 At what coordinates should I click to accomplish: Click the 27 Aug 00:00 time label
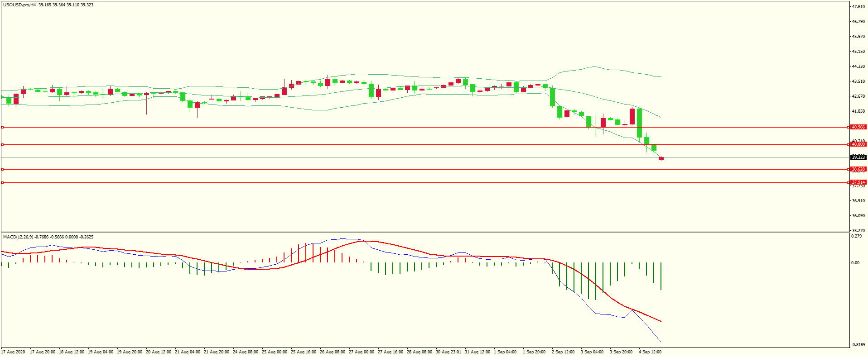point(362,352)
